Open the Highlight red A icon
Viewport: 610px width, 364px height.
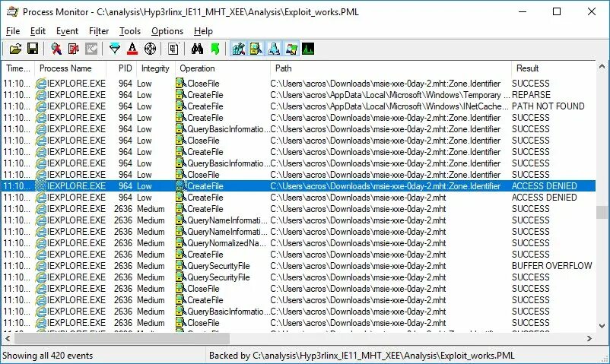point(132,49)
